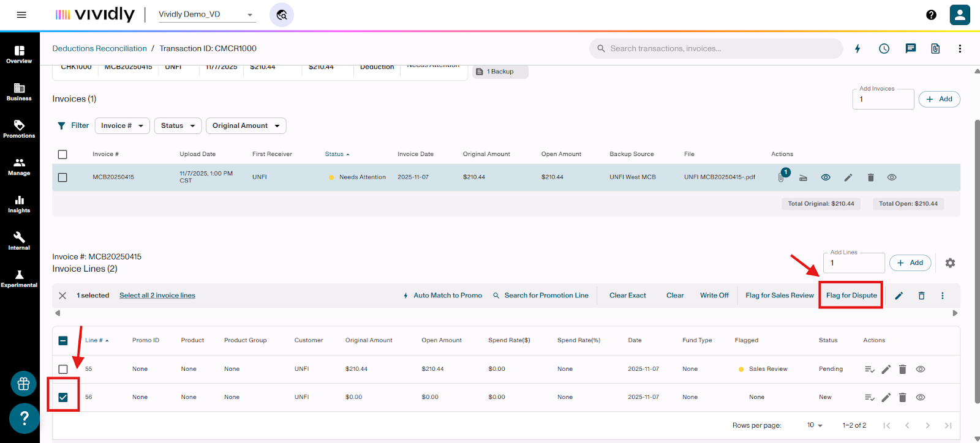The image size is (980, 443).
Task: Click the gear settings icon near Add Lines
Action: 950,263
